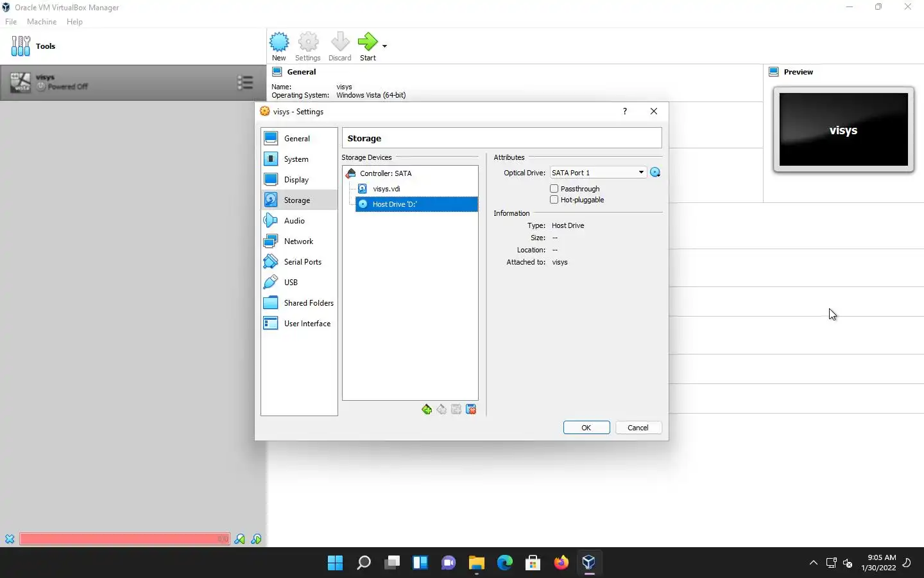The image size is (924, 578).
Task: Enable the Passthrough checkbox
Action: (x=554, y=189)
